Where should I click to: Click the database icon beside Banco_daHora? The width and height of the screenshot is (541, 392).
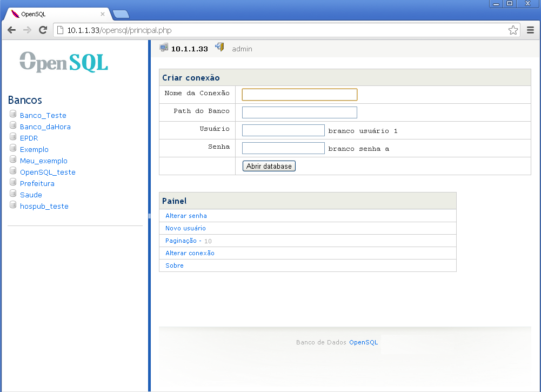coord(13,125)
